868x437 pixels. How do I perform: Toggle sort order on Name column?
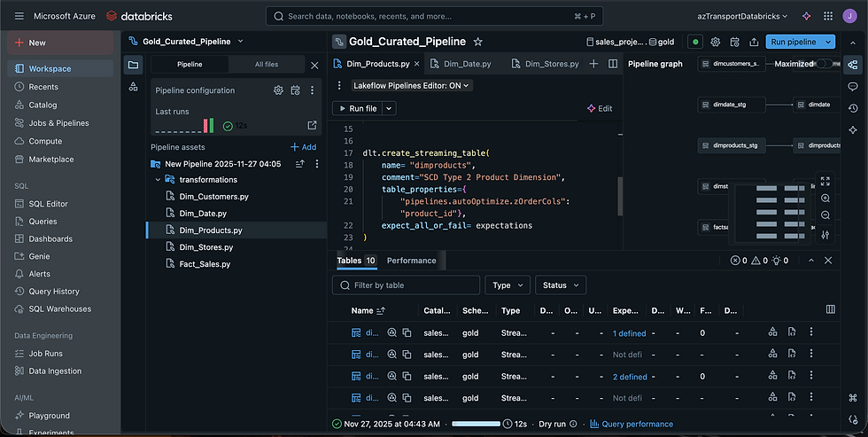coord(381,310)
